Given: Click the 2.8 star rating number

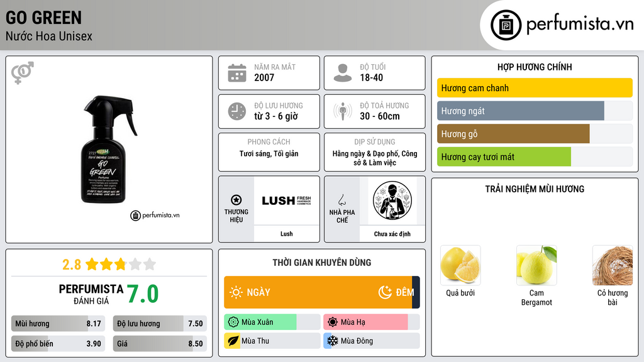Looking at the screenshot, I should pos(72,265).
